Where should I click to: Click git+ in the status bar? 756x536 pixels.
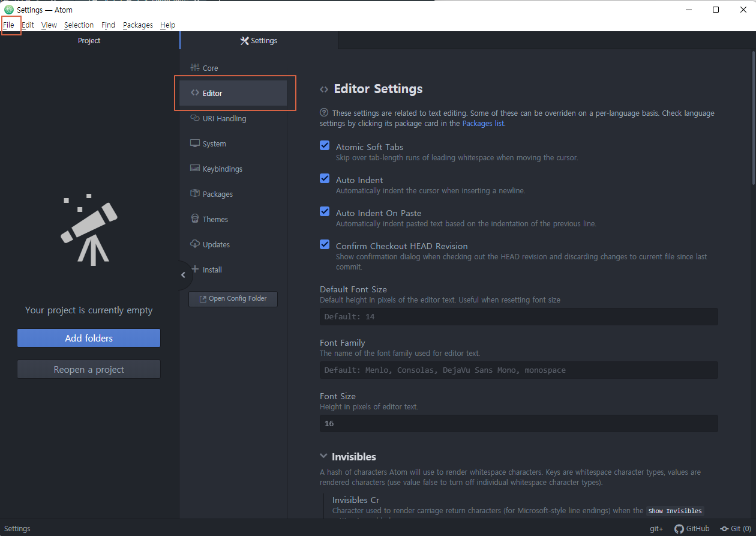pyautogui.click(x=656, y=529)
